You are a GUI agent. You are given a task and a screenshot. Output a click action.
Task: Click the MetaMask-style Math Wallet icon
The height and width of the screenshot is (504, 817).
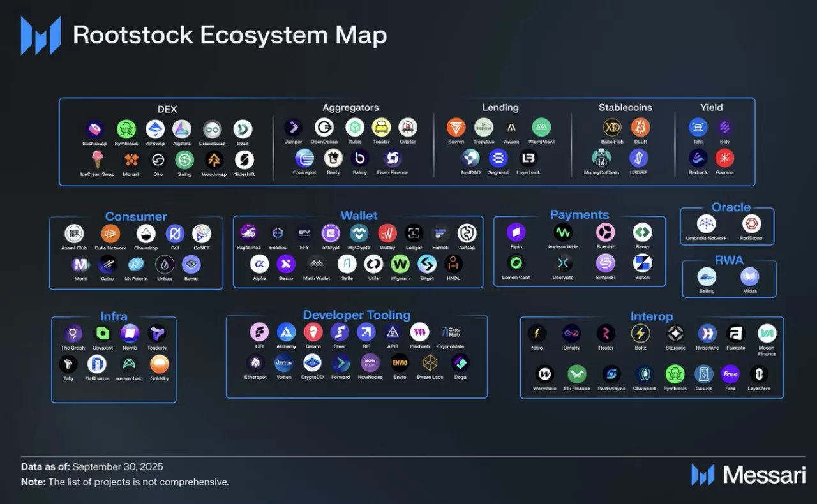tap(316, 265)
